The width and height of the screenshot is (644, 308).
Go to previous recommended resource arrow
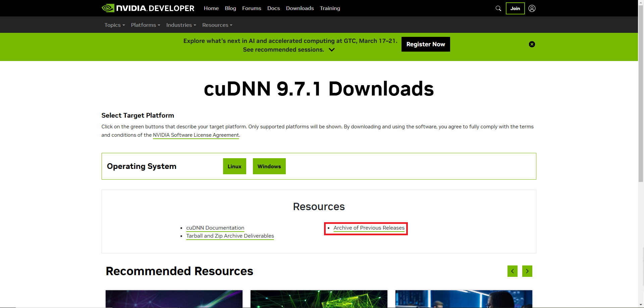[513, 271]
